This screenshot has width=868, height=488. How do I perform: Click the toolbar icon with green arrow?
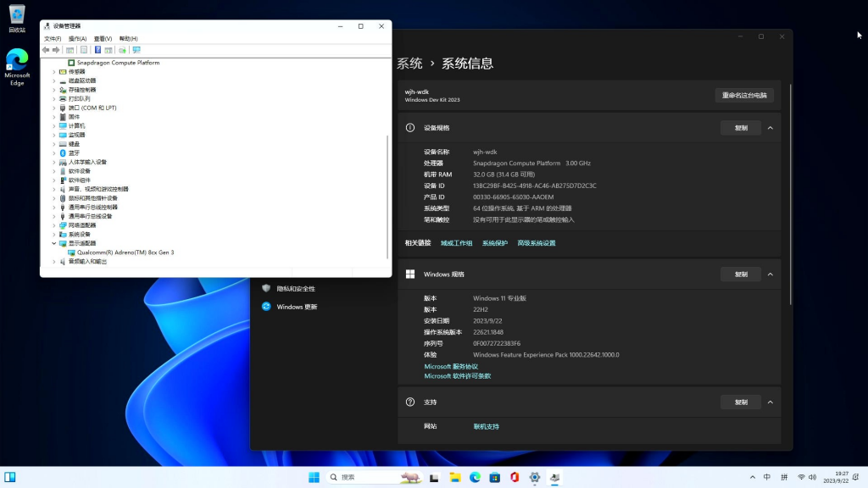pyautogui.click(x=122, y=50)
